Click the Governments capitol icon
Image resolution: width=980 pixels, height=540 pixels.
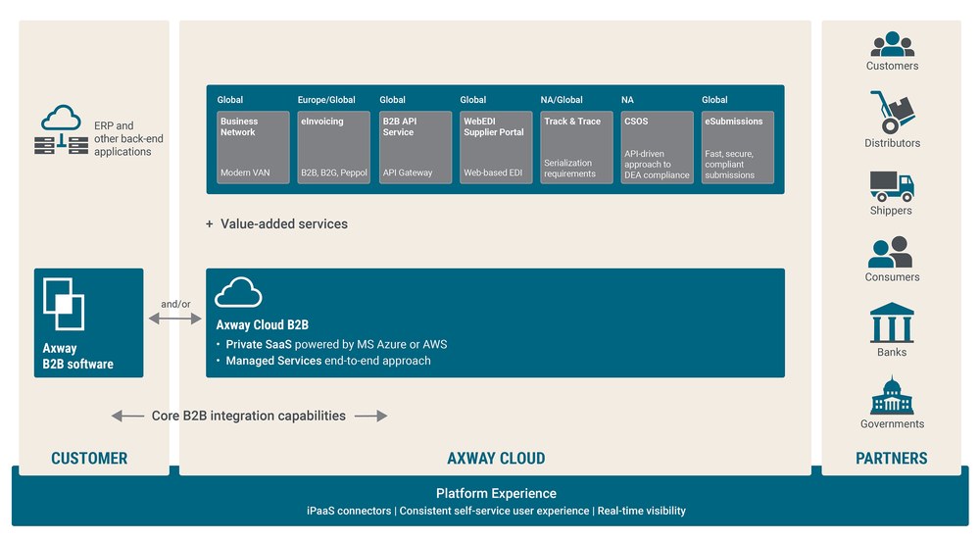pos(892,395)
